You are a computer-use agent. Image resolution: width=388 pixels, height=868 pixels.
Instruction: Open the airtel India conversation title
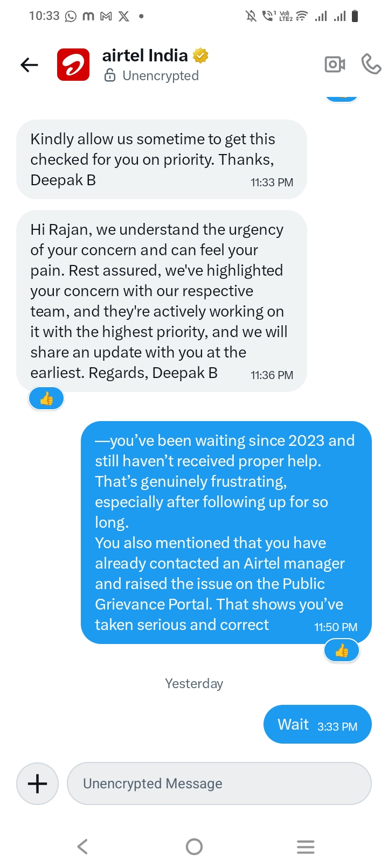pyautogui.click(x=145, y=55)
